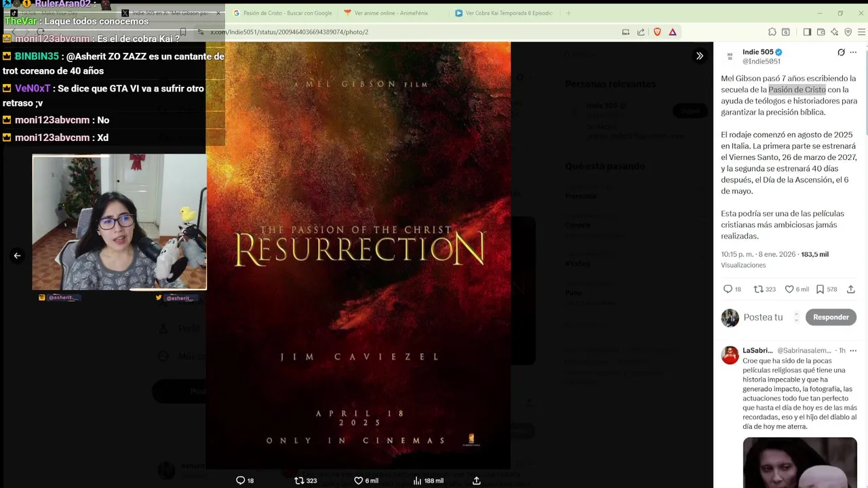This screenshot has height=488, width=868.
Task: Open LaSabri... commenter profile name
Action: point(757,350)
